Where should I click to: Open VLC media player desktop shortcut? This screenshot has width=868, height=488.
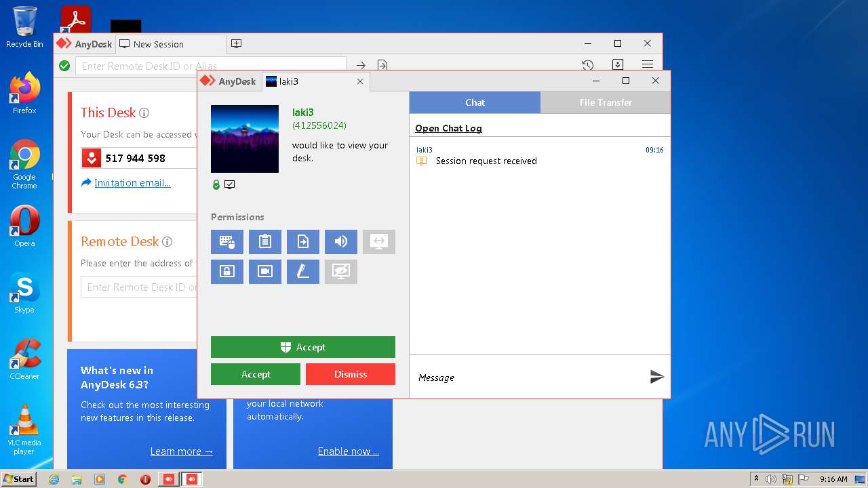tap(24, 430)
